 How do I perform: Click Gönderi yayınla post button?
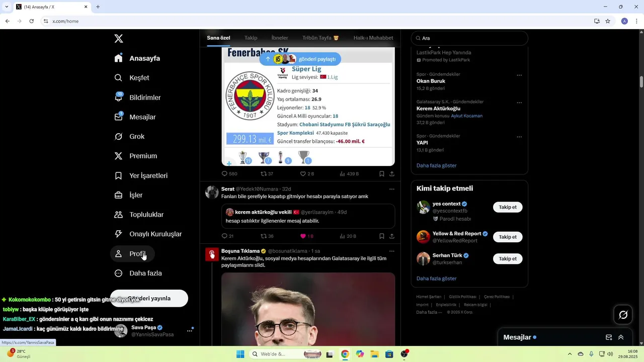coord(149,298)
